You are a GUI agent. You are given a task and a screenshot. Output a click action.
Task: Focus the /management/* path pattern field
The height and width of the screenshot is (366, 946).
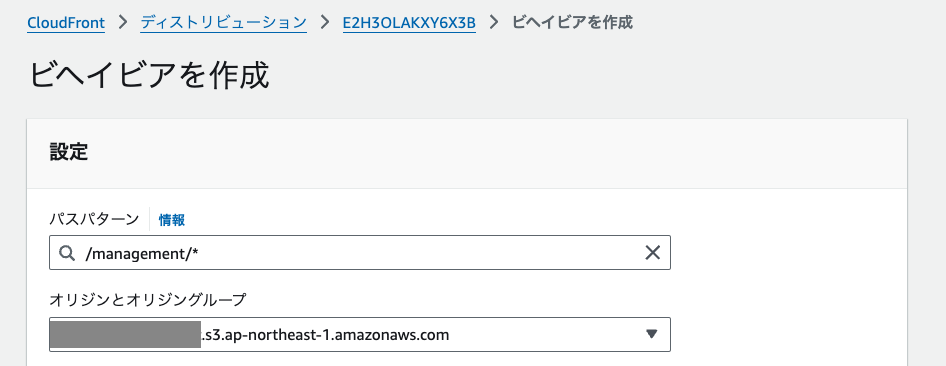pyautogui.click(x=360, y=253)
